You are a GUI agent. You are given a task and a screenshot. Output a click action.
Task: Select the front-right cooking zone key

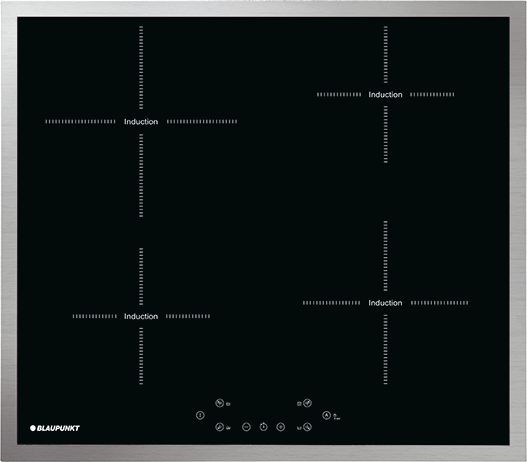(x=307, y=427)
